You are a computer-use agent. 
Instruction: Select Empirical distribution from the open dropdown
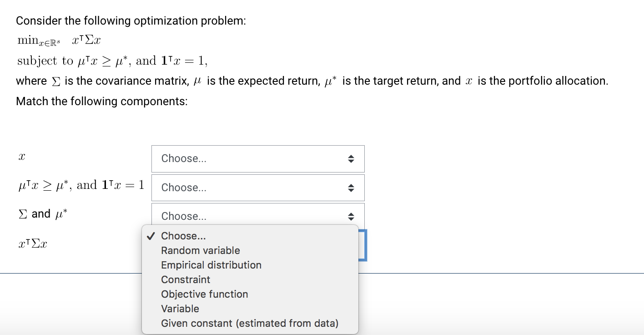tap(211, 265)
